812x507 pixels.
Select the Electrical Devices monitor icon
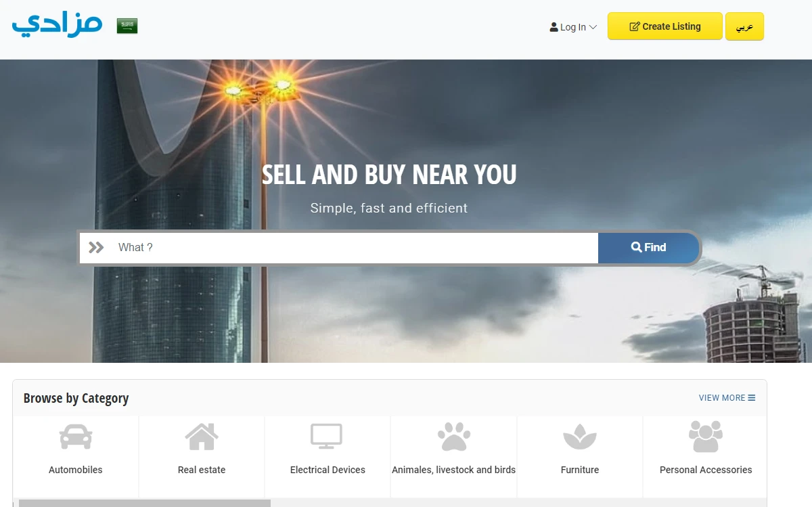[x=327, y=437]
